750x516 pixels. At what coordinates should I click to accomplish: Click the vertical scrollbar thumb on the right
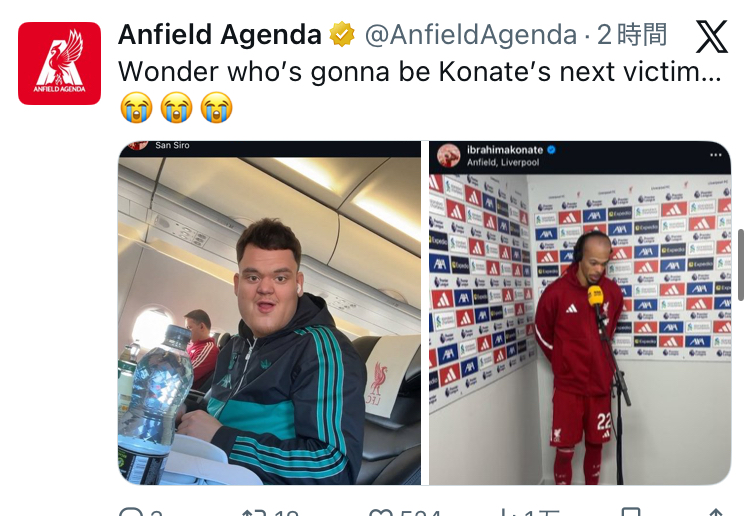[x=741, y=265]
